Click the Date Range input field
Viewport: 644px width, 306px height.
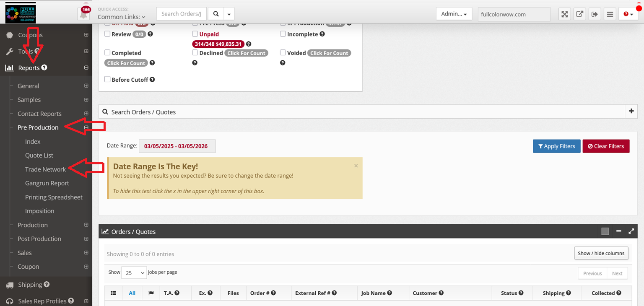click(177, 146)
